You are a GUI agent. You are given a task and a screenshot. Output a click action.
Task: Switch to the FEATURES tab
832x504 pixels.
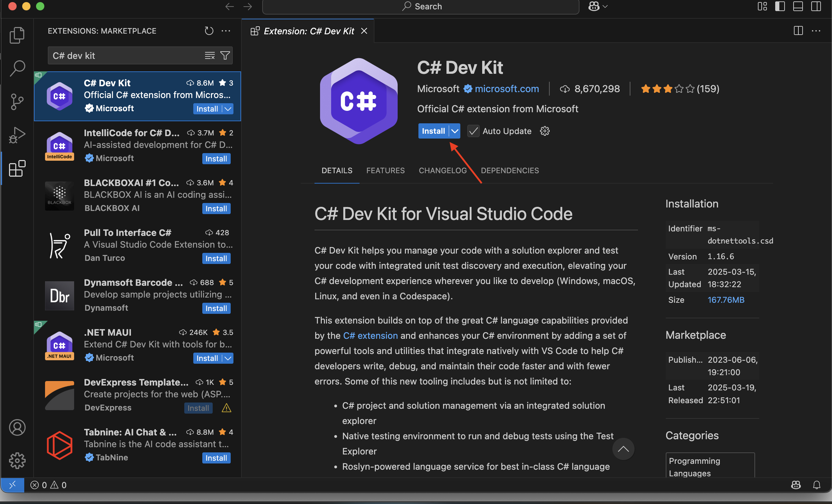click(x=386, y=170)
